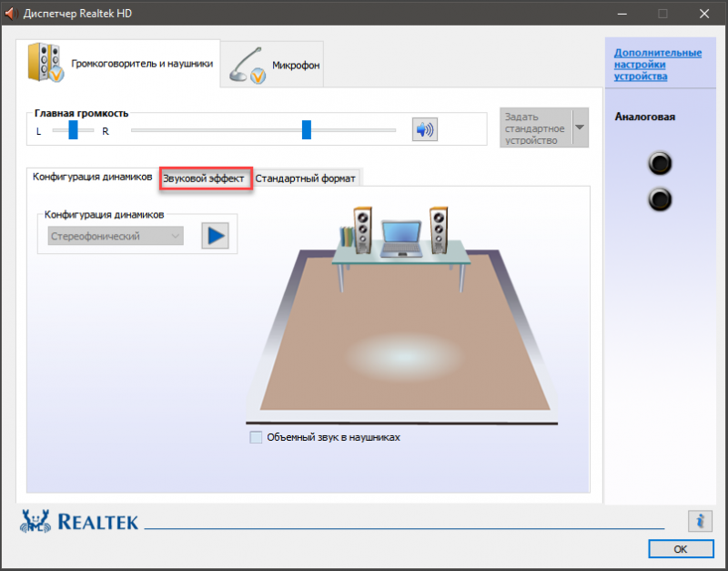The height and width of the screenshot is (571, 728).
Task: Confirm with the OK button
Action: (681, 549)
